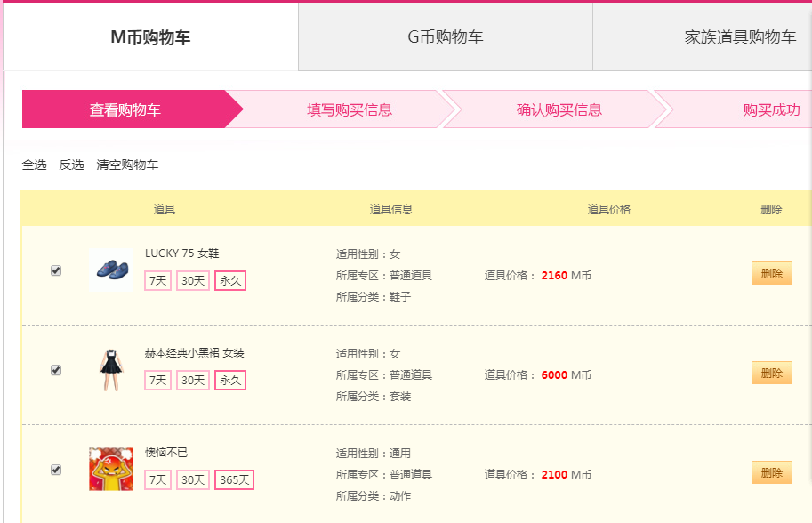This screenshot has height=523, width=812.
Task: Click the price 2160 M币
Action: 566,276
